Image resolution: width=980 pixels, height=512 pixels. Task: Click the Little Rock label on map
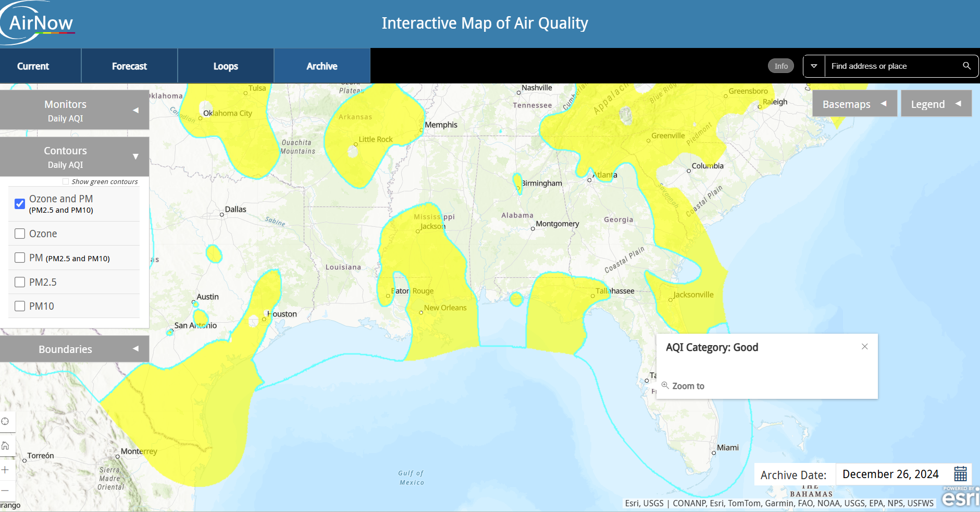(x=376, y=139)
